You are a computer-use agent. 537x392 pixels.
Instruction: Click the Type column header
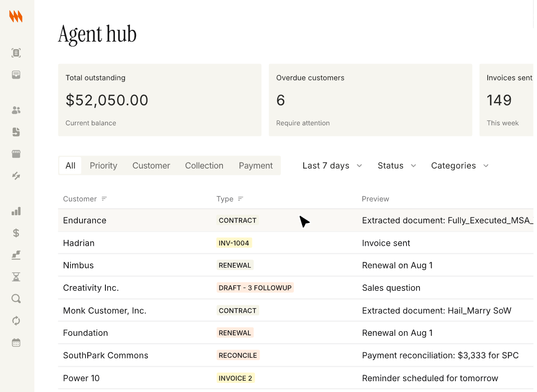[x=225, y=199]
